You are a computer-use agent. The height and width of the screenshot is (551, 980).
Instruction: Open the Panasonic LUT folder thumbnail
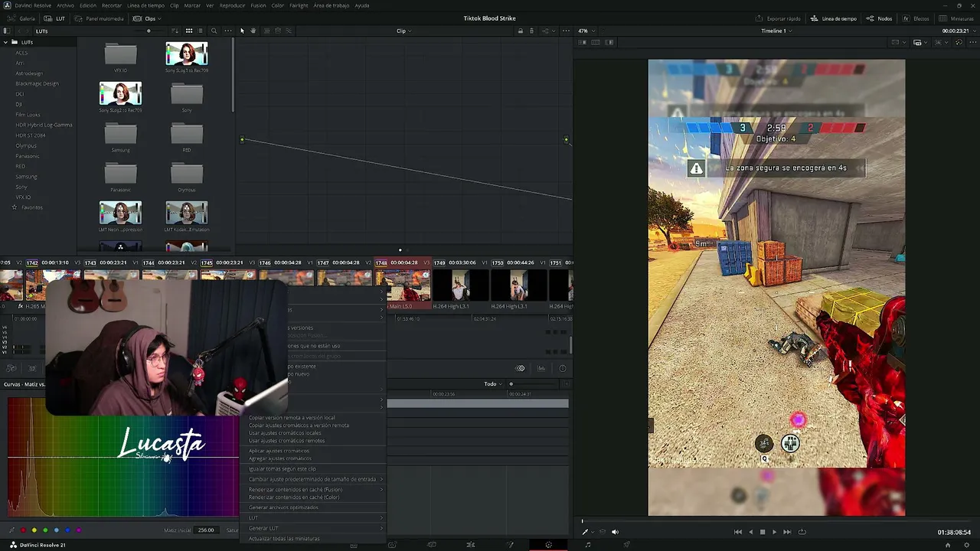(x=120, y=174)
